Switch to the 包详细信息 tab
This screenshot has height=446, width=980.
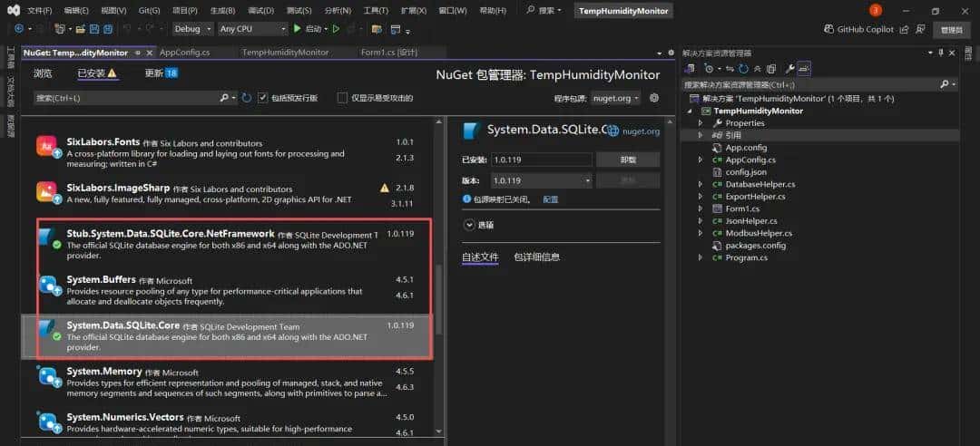[x=537, y=257]
